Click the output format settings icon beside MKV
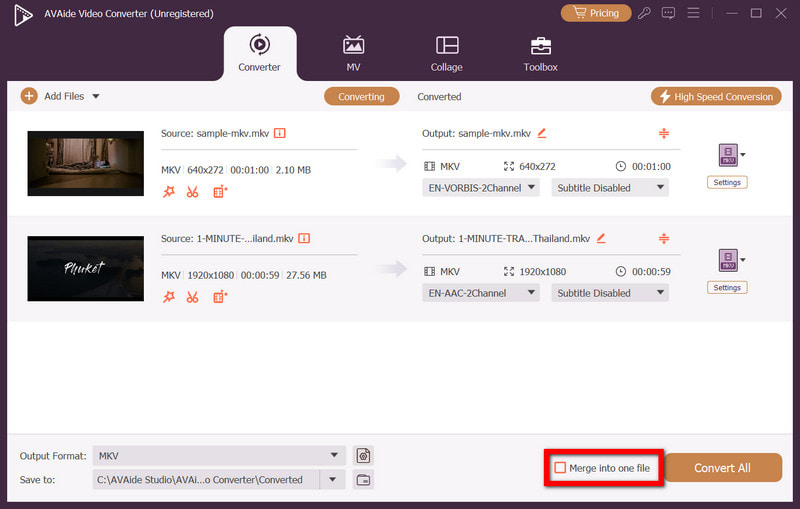The height and width of the screenshot is (509, 800). coord(364,455)
